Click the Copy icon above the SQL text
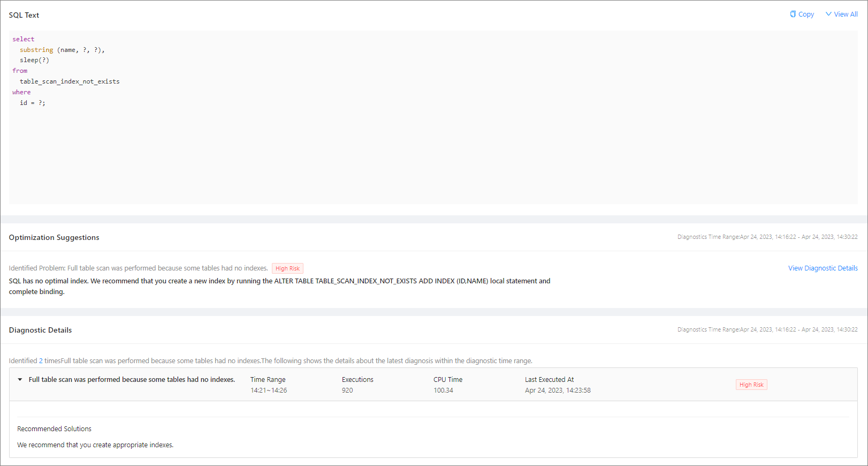868x466 pixels. click(x=793, y=14)
